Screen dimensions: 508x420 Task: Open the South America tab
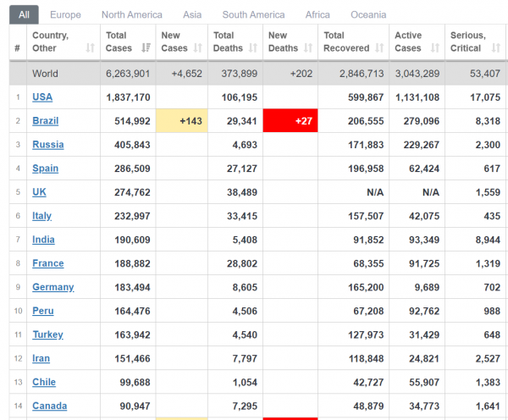click(253, 15)
